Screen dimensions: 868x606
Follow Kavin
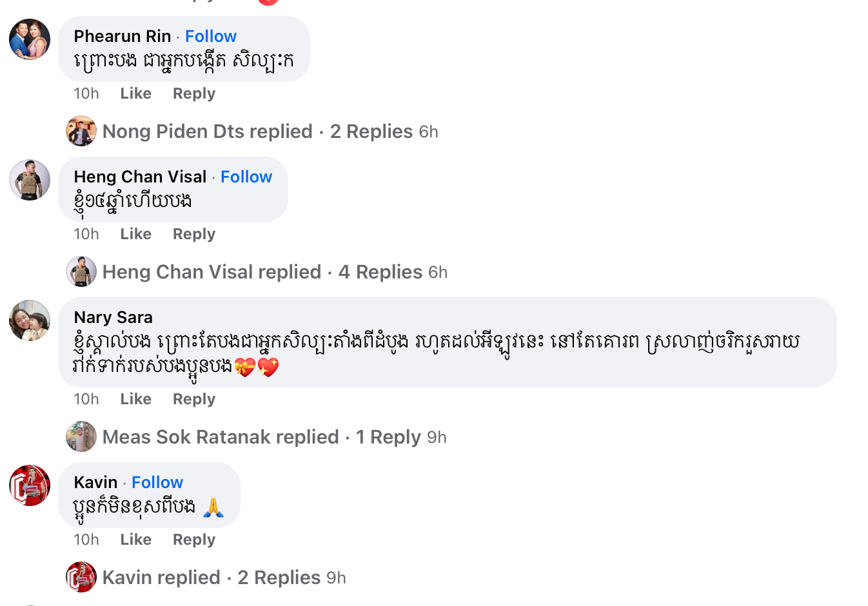[x=157, y=482]
